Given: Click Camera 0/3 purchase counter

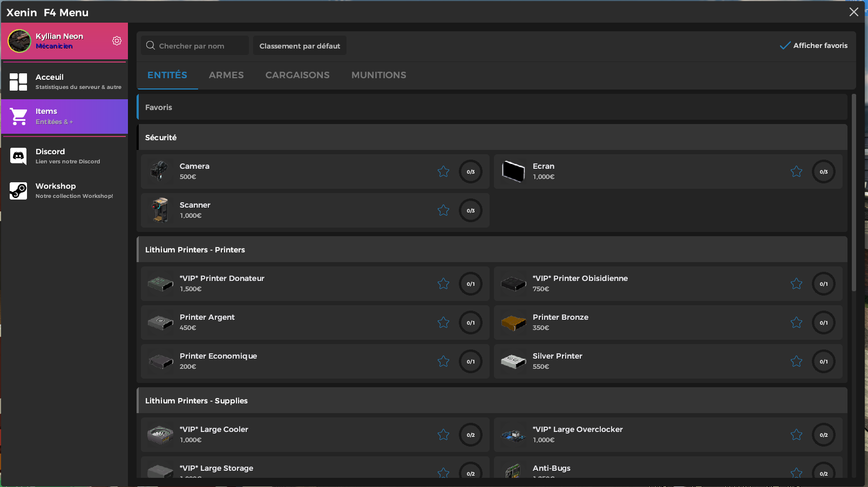Looking at the screenshot, I should (x=471, y=172).
